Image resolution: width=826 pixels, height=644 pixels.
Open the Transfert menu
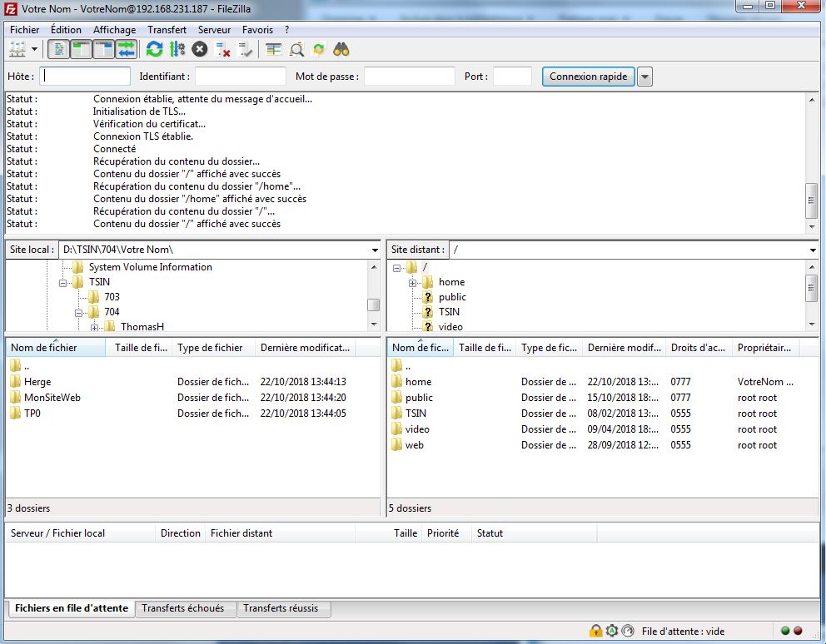click(167, 29)
